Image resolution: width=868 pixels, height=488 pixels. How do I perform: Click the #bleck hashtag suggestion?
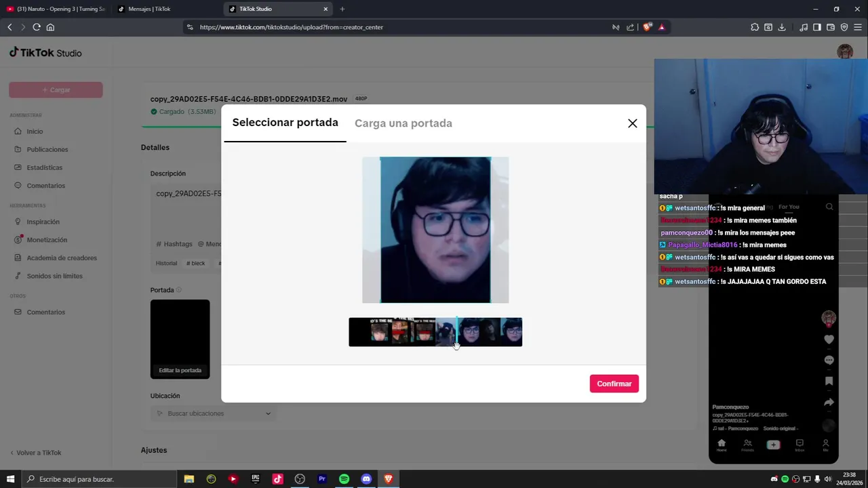point(195,263)
